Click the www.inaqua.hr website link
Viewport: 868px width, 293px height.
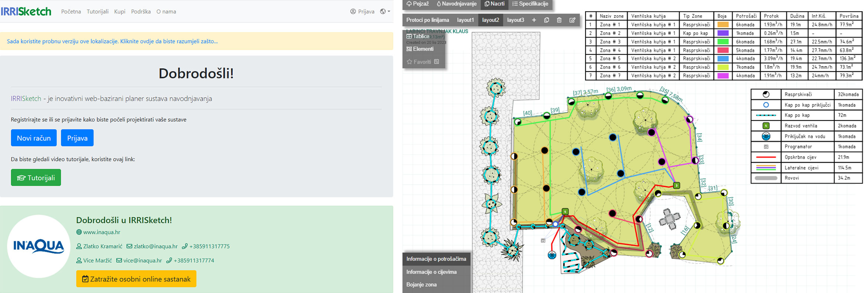coord(101,232)
